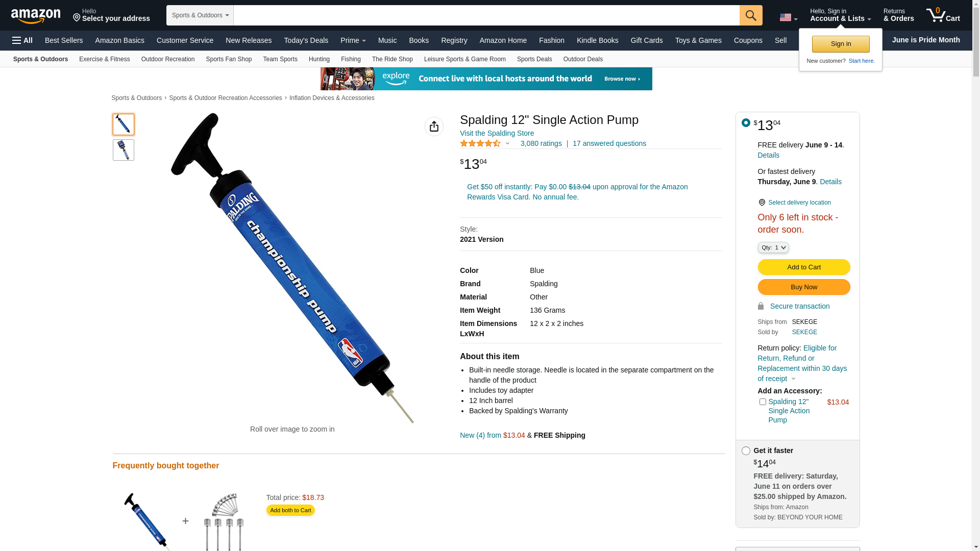Expand the Prime menu dropdown

[353, 40]
